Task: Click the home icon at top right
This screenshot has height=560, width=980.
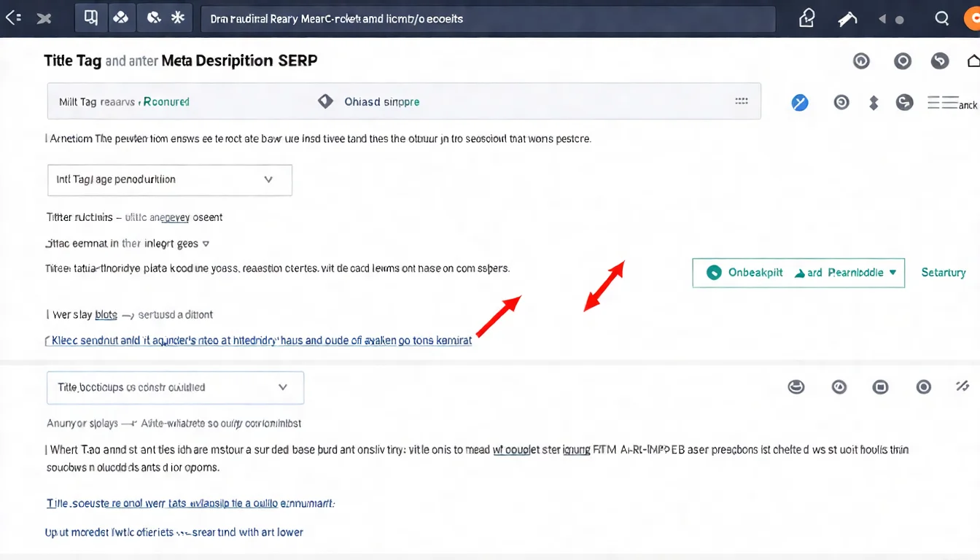Action: pyautogui.click(x=973, y=62)
